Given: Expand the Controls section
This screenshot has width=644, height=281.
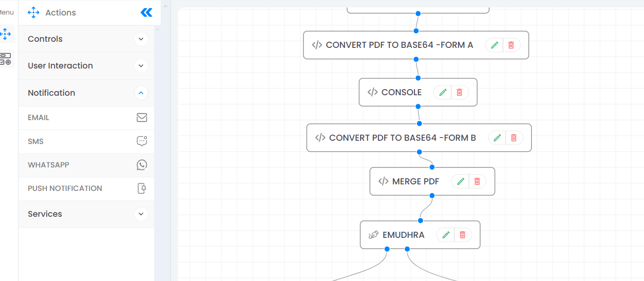Looking at the screenshot, I should click(x=141, y=39).
